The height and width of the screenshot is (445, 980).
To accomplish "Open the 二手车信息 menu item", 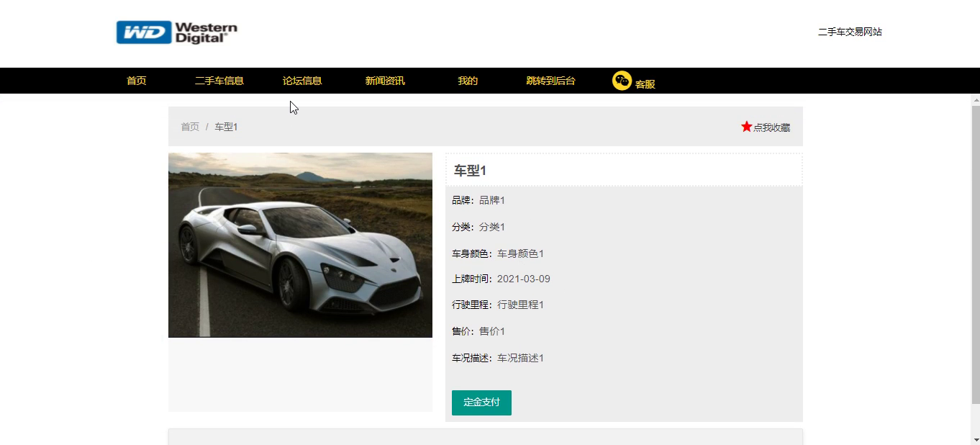I will pos(219,81).
